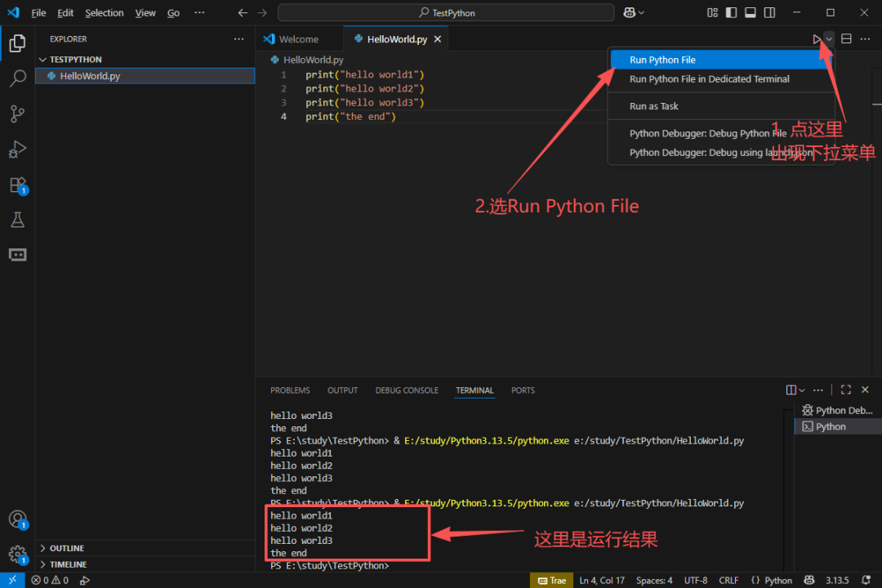Close the HelloWorld.py tab

(x=438, y=39)
